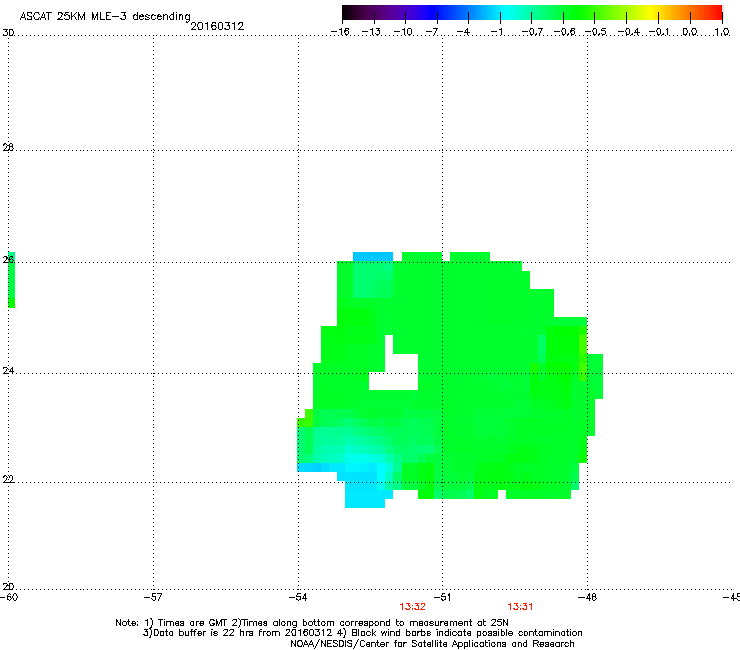Click the red time stamp 13:31
The image size is (740, 650).
520,607
